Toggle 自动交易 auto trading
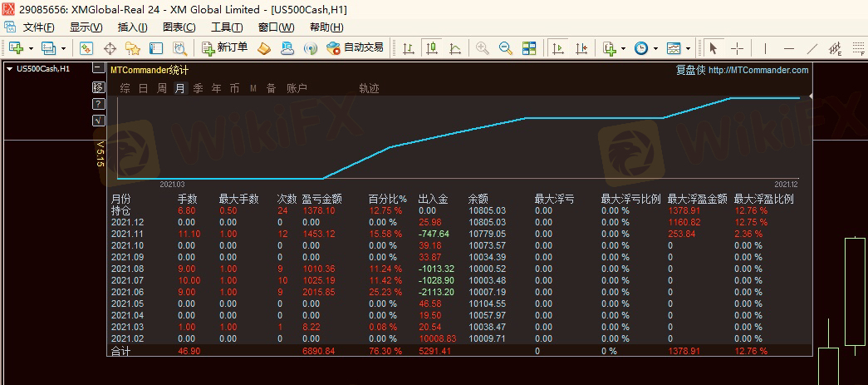 point(356,48)
